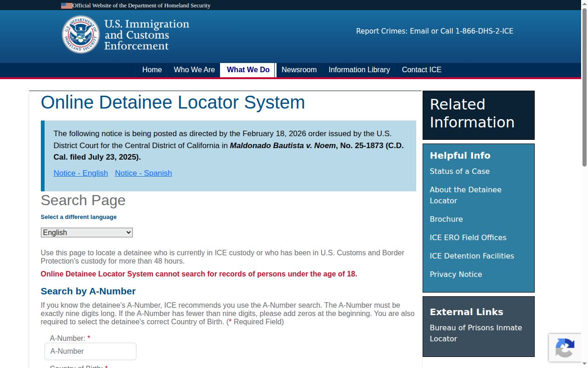
Task: Click the Online Detainee Locator System heading
Action: [173, 102]
